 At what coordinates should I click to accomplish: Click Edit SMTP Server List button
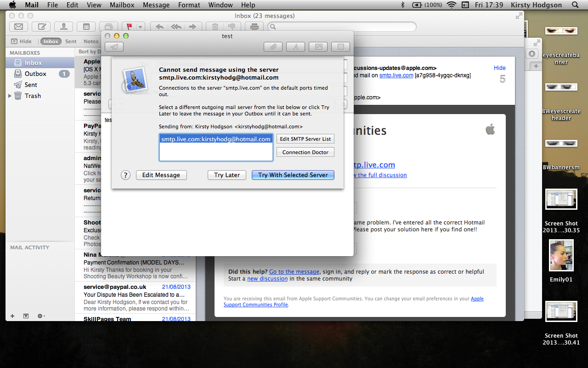point(305,139)
